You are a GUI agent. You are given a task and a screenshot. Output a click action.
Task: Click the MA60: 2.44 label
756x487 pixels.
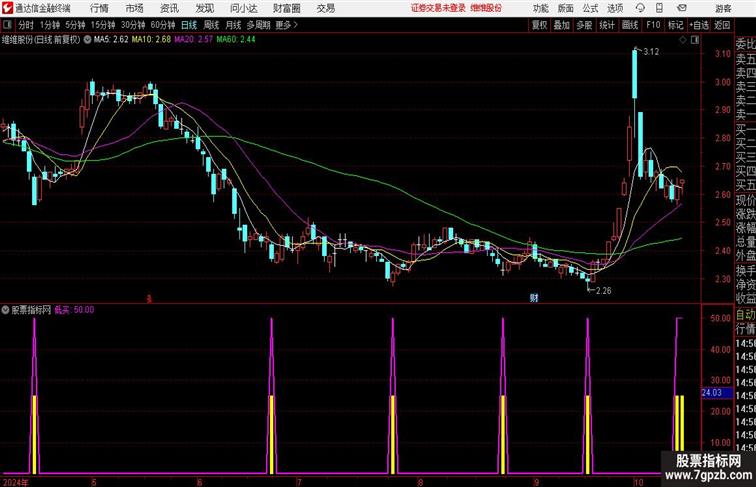click(x=236, y=40)
